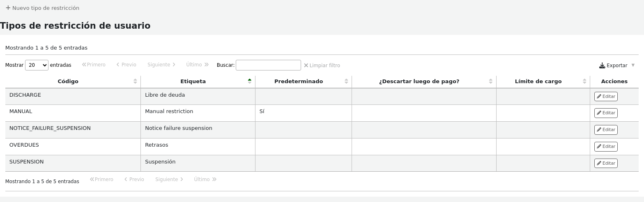644x202 pixels.
Task: Click the sort arrows in the Predeterminado column
Action: point(346,81)
